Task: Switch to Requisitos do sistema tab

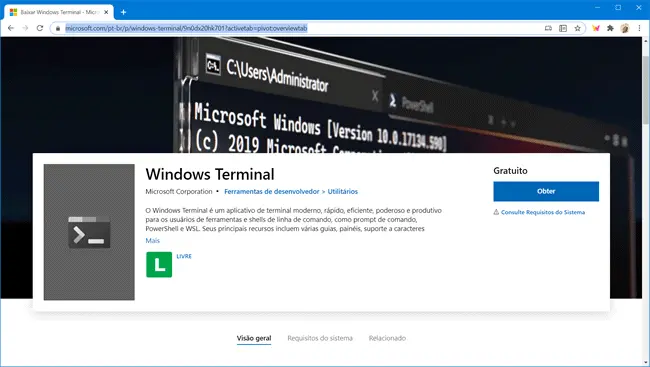Action: [x=320, y=338]
